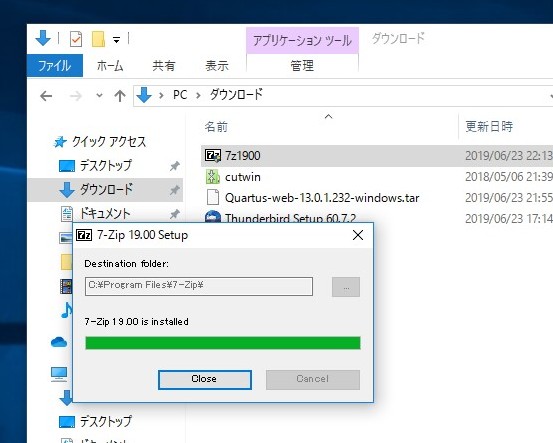The height and width of the screenshot is (443, 553).
Task: Click the blank Quartus tar file icon
Action: point(213,198)
